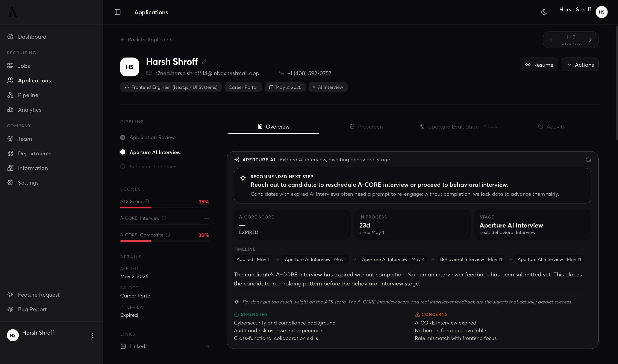Click the Λ-CORE Interview progress bar

(x=165, y=224)
